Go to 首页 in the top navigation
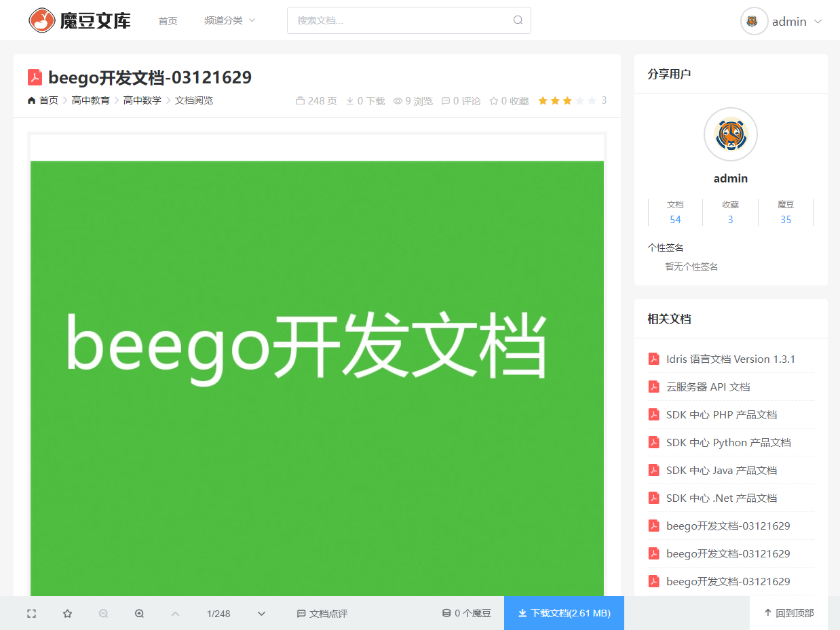This screenshot has width=840, height=630. [168, 20]
